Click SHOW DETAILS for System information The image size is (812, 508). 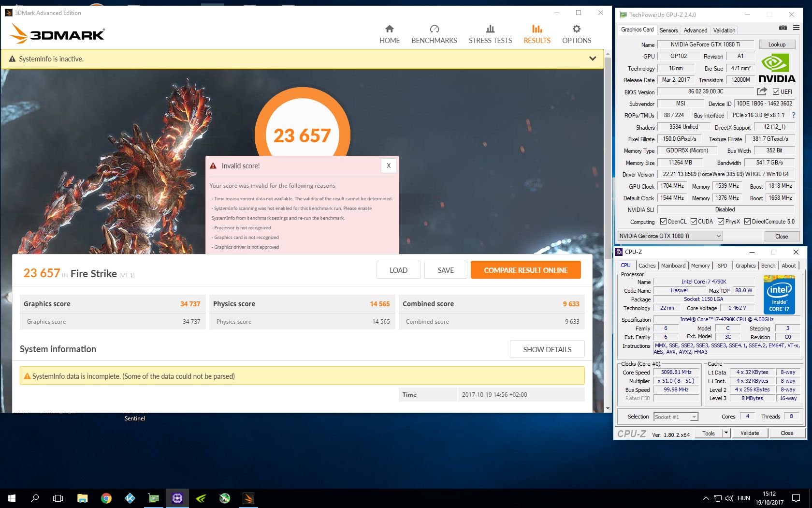pyautogui.click(x=547, y=349)
